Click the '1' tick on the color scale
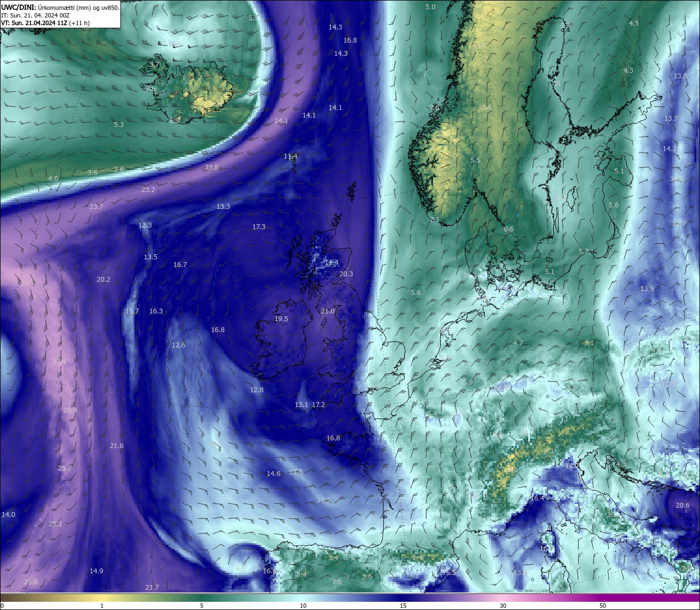This screenshot has width=700, height=610. click(102, 606)
